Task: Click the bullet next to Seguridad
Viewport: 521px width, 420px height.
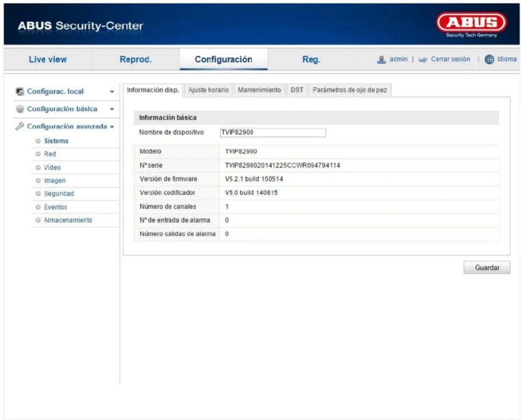Action: [38, 194]
